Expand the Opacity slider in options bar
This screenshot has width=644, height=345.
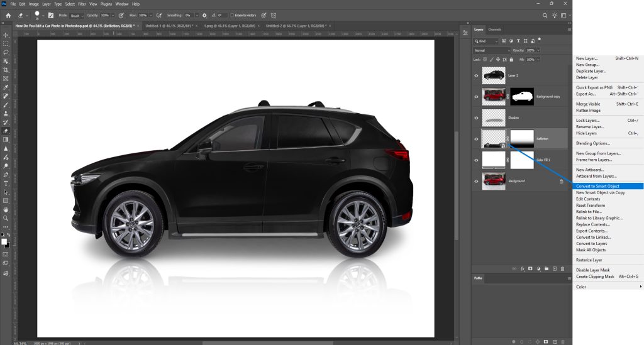point(113,16)
